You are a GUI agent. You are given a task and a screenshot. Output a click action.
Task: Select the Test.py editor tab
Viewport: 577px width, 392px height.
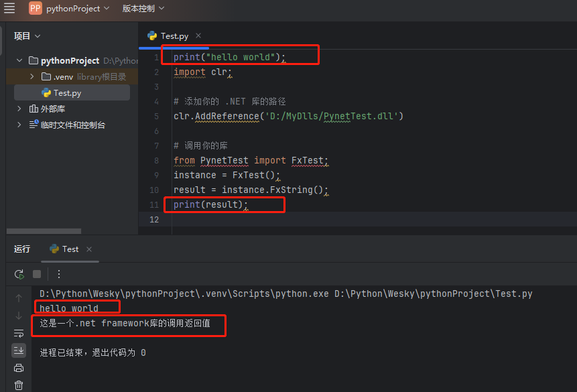click(x=174, y=36)
